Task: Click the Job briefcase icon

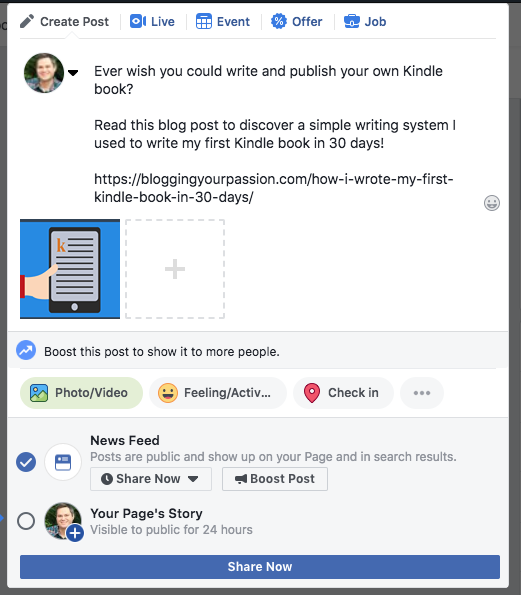Action: click(352, 21)
